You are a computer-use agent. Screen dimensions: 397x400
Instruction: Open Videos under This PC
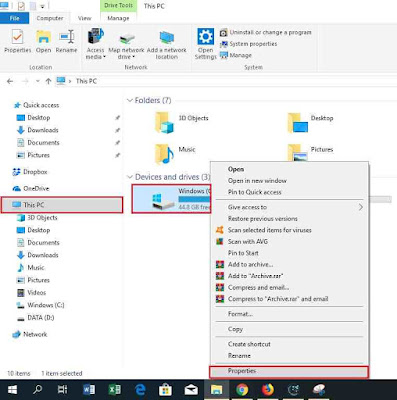32,293
